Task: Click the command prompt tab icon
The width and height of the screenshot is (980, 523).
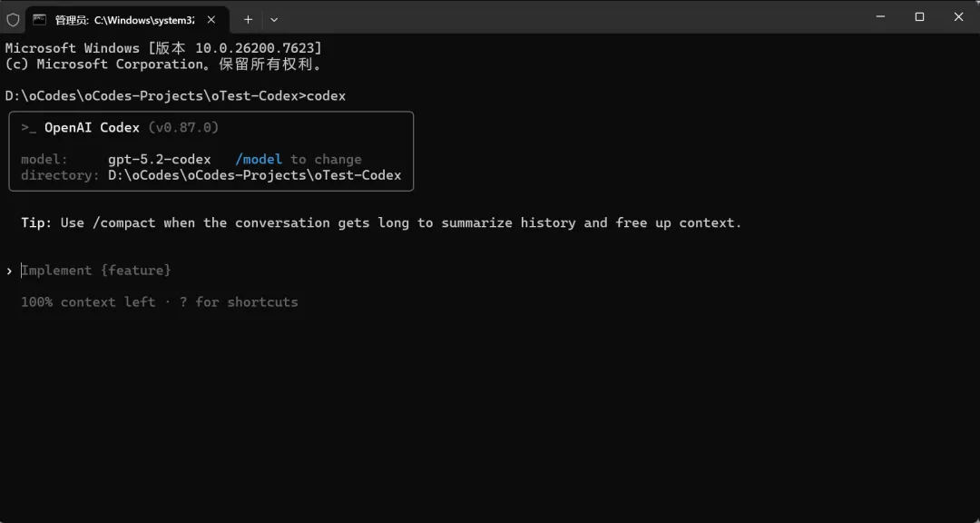Action: pos(40,19)
